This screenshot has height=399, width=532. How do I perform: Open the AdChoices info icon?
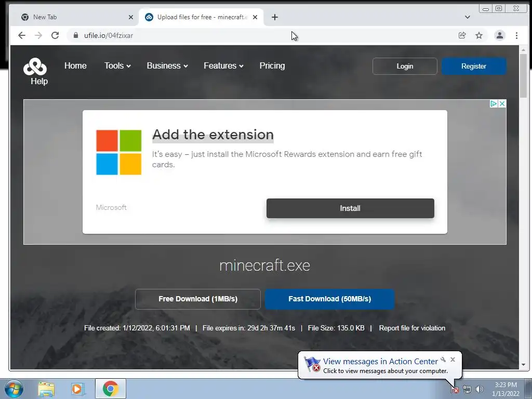coord(494,103)
